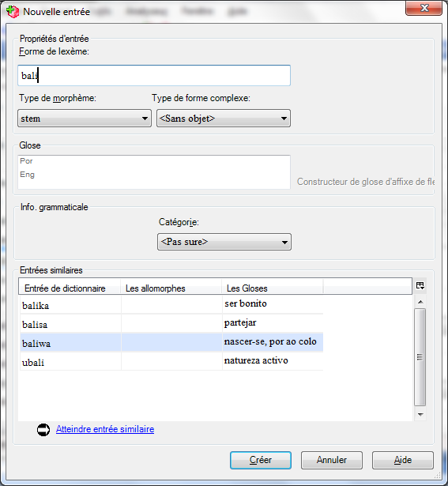The image size is (448, 486).
Task: Click the Les Gloses column header
Action: point(273,288)
